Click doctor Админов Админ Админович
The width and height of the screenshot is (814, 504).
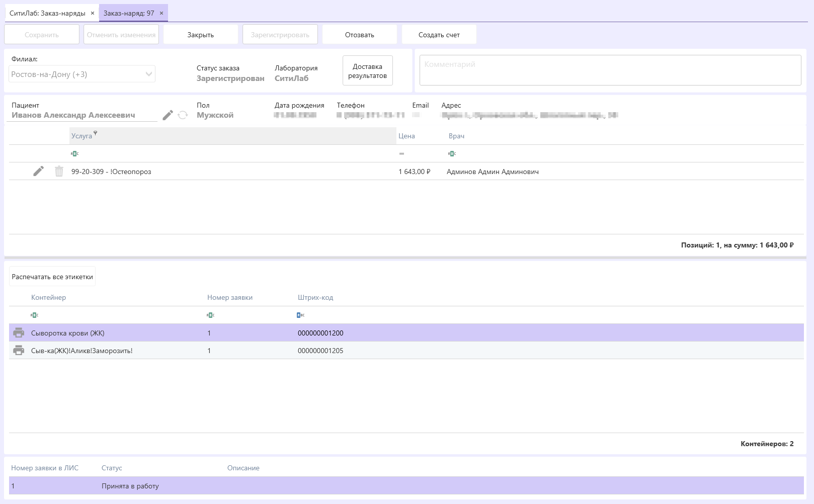point(493,172)
